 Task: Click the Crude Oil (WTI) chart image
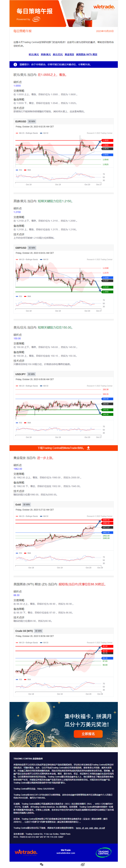point(64,662)
